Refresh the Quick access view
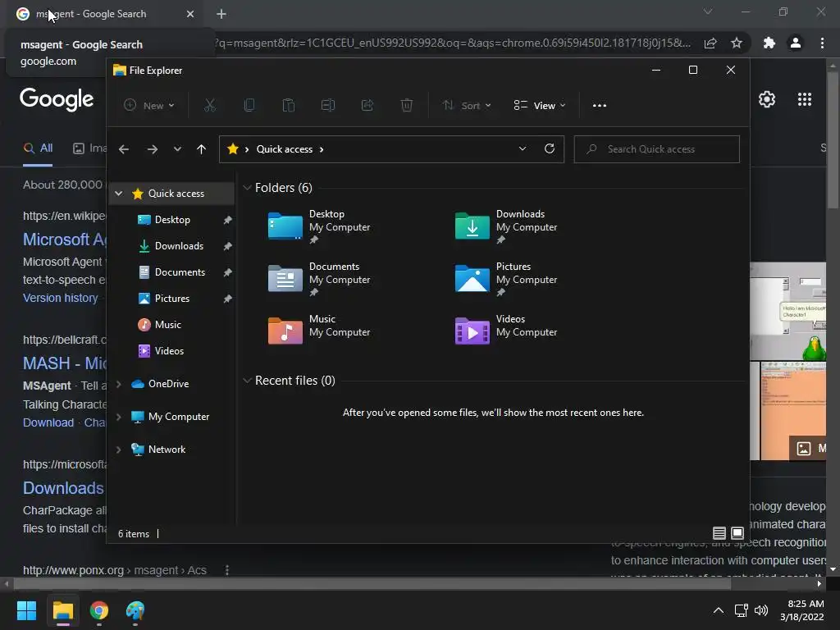Image resolution: width=840 pixels, height=630 pixels. [549, 149]
